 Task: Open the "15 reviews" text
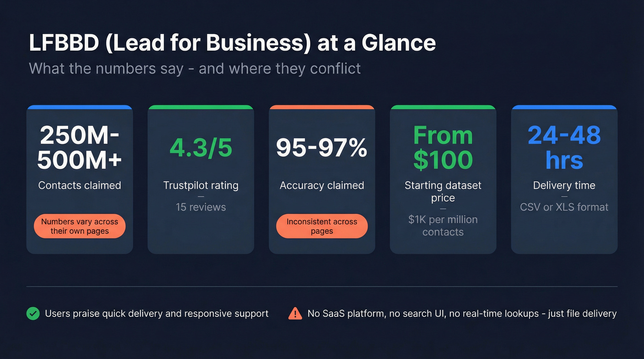click(x=201, y=207)
